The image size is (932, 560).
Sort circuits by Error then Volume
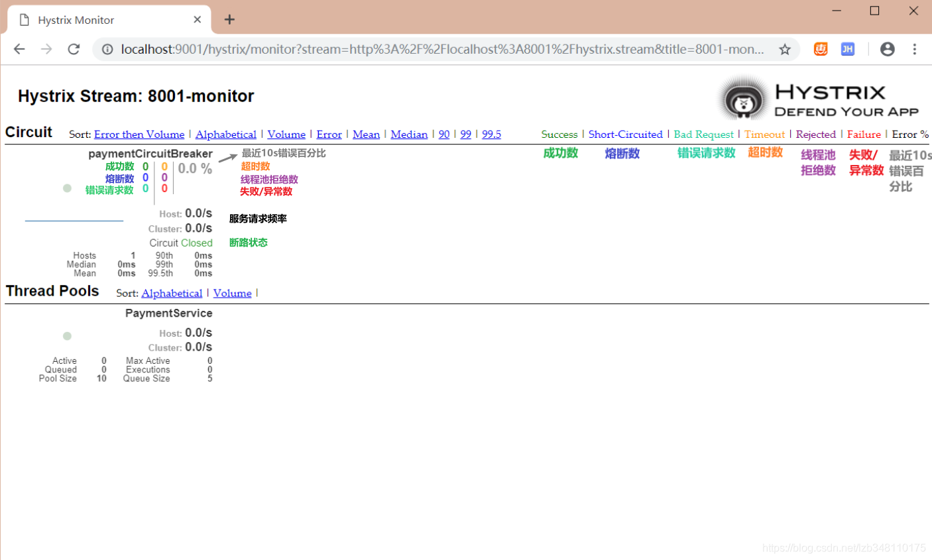[139, 134]
